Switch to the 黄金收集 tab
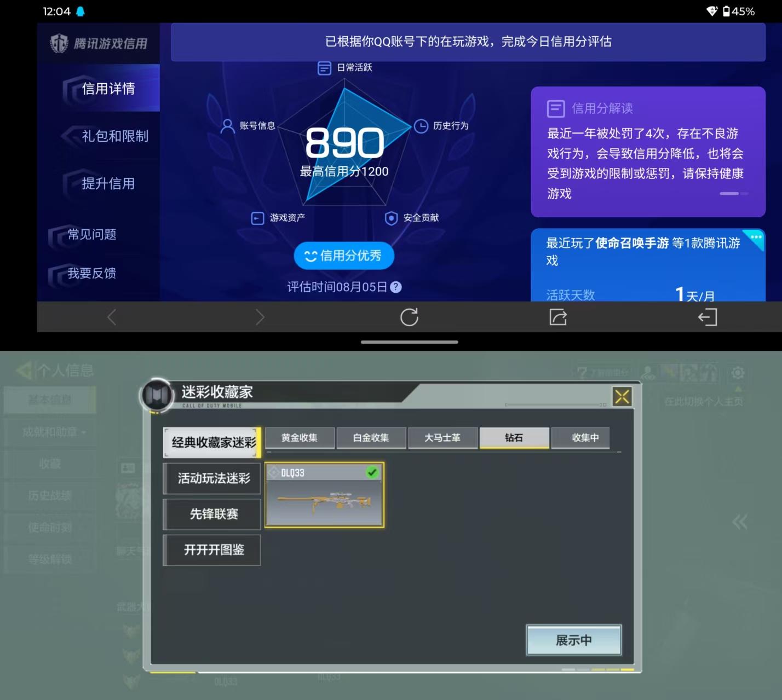782x700 pixels. click(x=300, y=438)
